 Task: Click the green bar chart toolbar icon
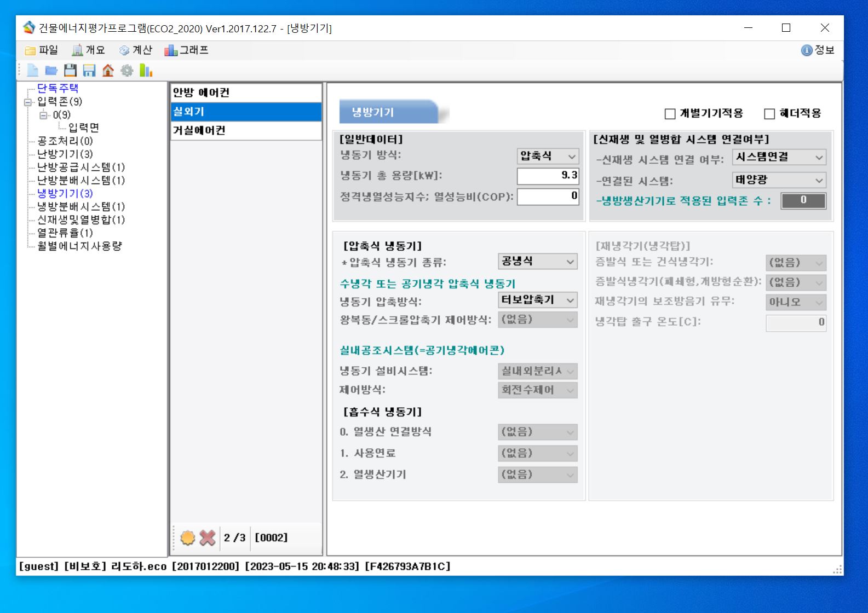(146, 70)
